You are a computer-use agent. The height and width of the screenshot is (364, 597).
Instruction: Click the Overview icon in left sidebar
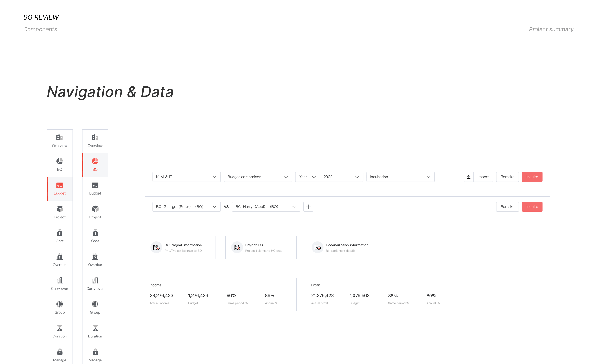click(60, 138)
